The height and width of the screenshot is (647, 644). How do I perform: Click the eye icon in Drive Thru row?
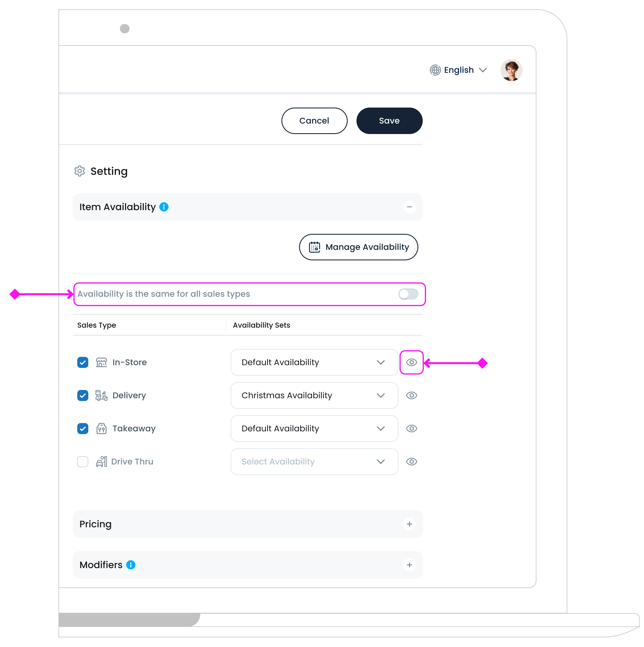coord(411,462)
